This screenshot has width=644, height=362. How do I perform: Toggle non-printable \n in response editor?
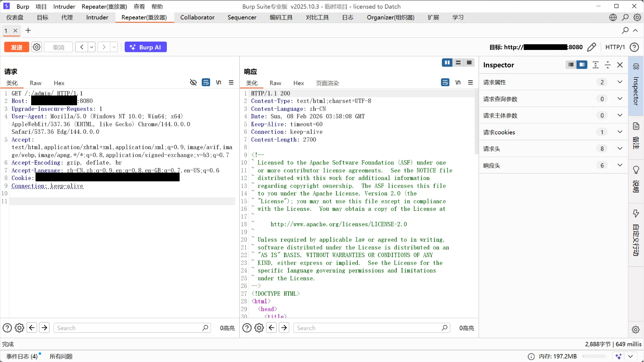[458, 82]
